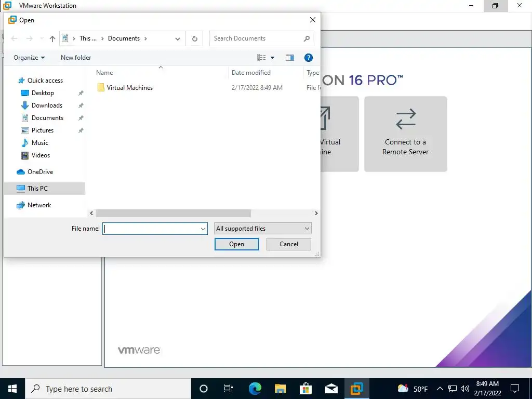Open the file type filter dropdown
Image resolution: width=532 pixels, height=399 pixels.
click(262, 229)
